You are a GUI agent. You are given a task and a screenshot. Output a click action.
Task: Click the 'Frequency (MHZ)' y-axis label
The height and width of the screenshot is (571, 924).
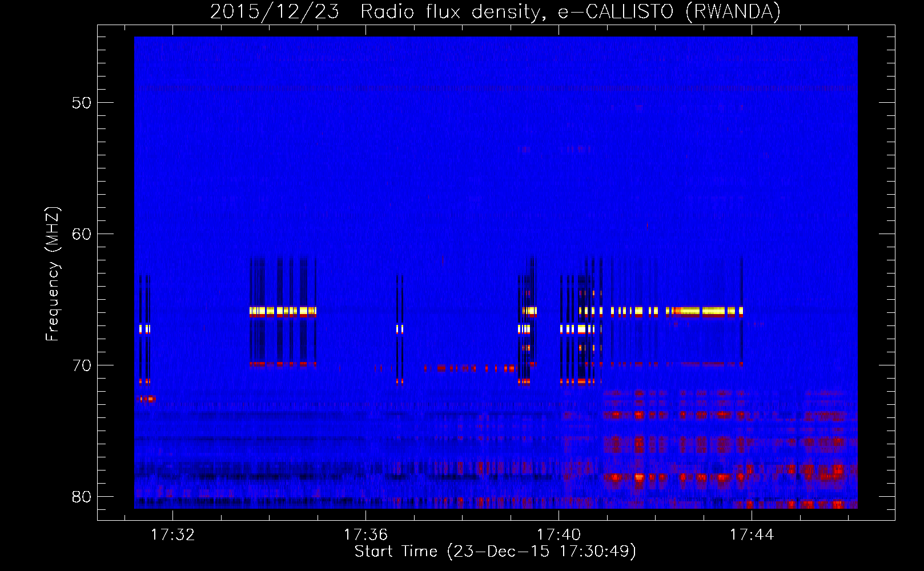pyautogui.click(x=53, y=274)
